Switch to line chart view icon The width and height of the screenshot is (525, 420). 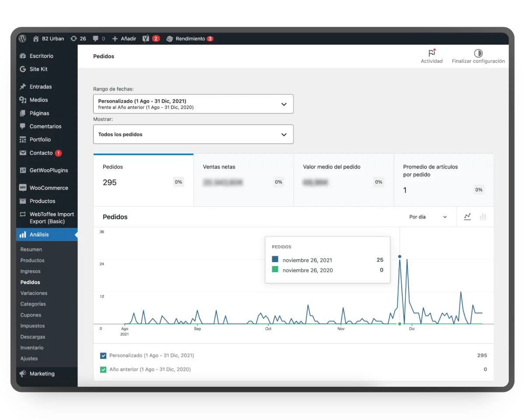tap(467, 217)
